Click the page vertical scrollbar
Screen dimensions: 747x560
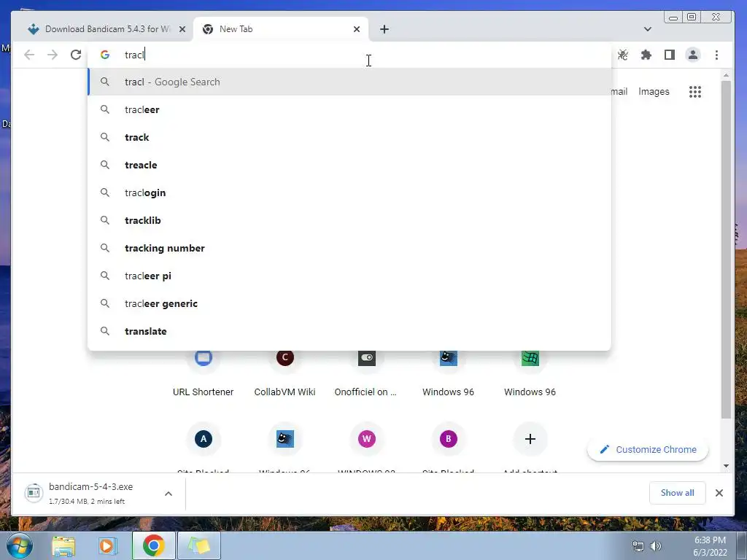(x=726, y=250)
